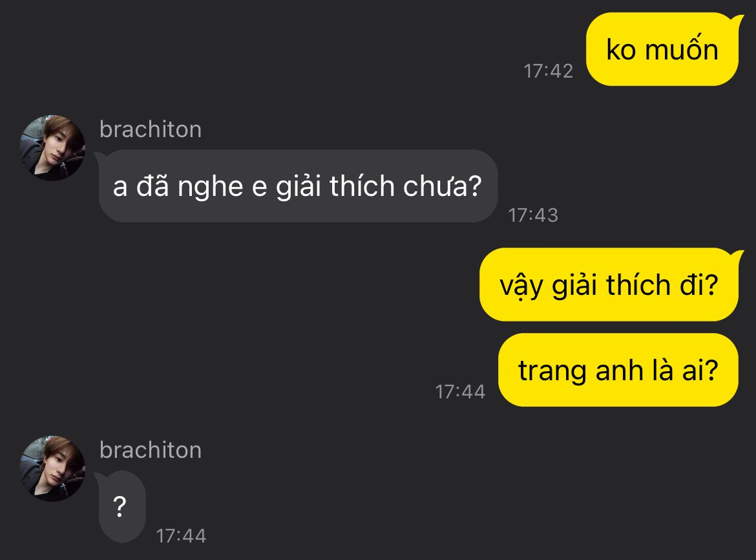Viewport: 756px width, 560px height.
Task: Click the 17:42 timestamp
Action: (548, 71)
